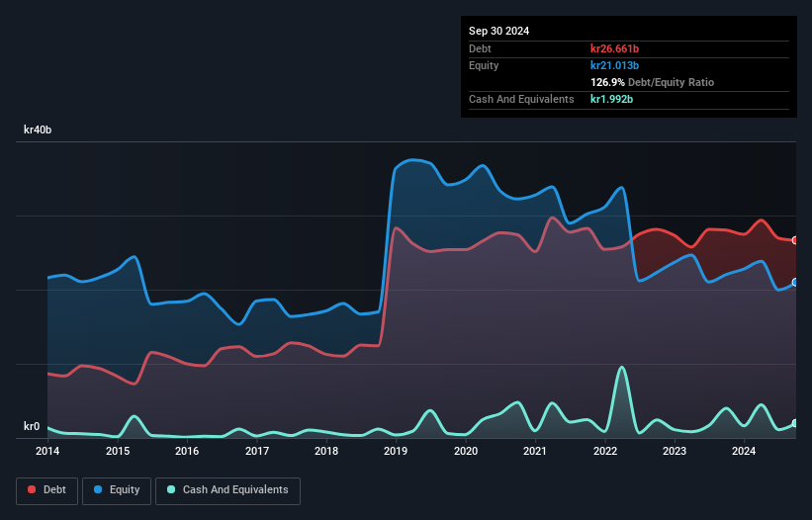Click the Debt label in tooltip
Image resolution: width=812 pixels, height=520 pixels.
tap(480, 48)
